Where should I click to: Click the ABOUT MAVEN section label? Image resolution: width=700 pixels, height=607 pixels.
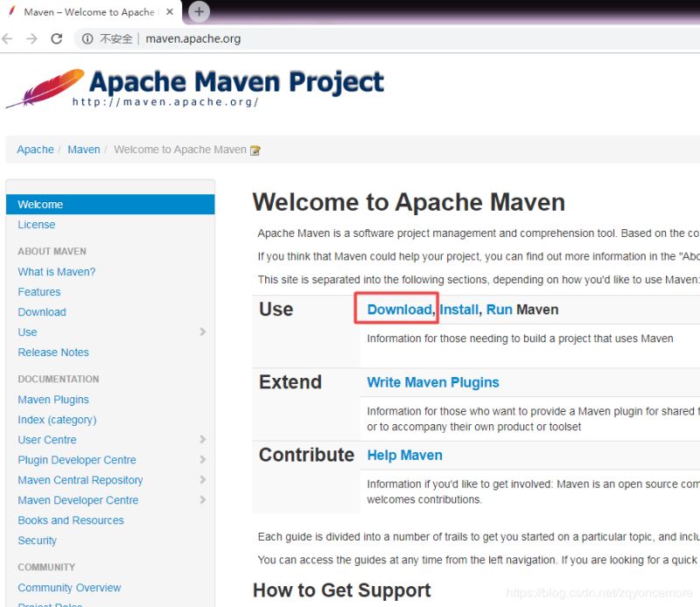[52, 251]
